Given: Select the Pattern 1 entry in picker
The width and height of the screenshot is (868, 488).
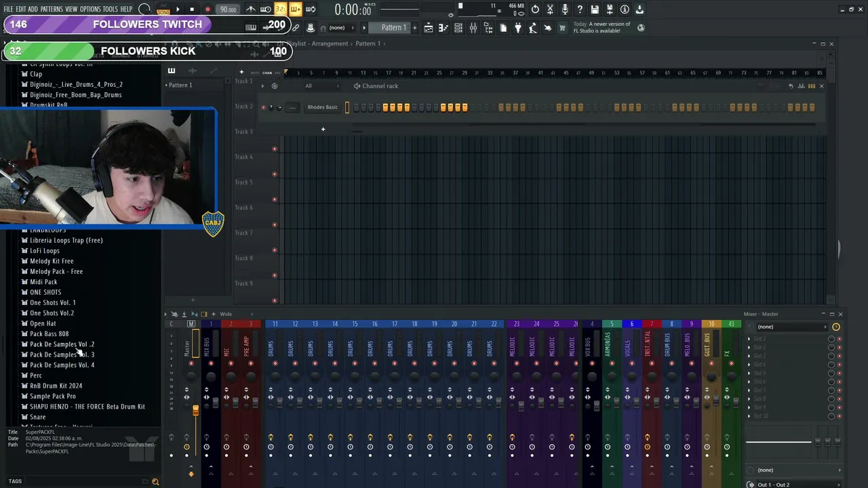Looking at the screenshot, I should tap(180, 85).
